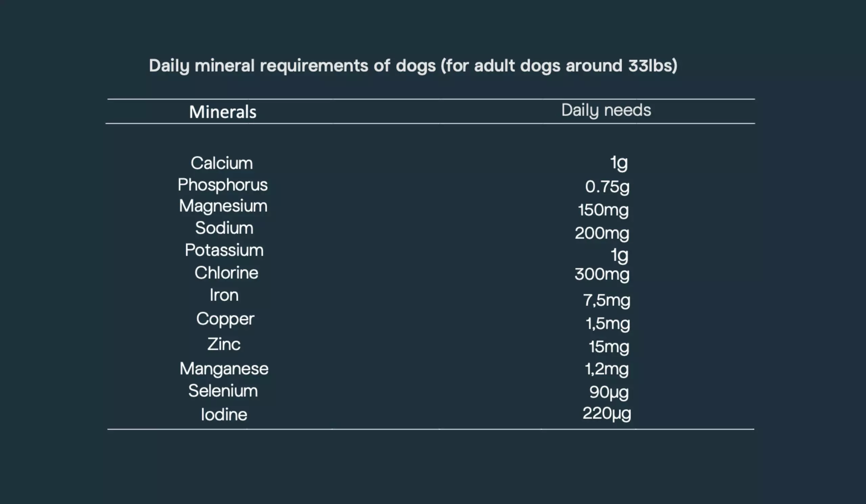The image size is (866, 504).
Task: Select the 90µg selenium value
Action: [609, 393]
